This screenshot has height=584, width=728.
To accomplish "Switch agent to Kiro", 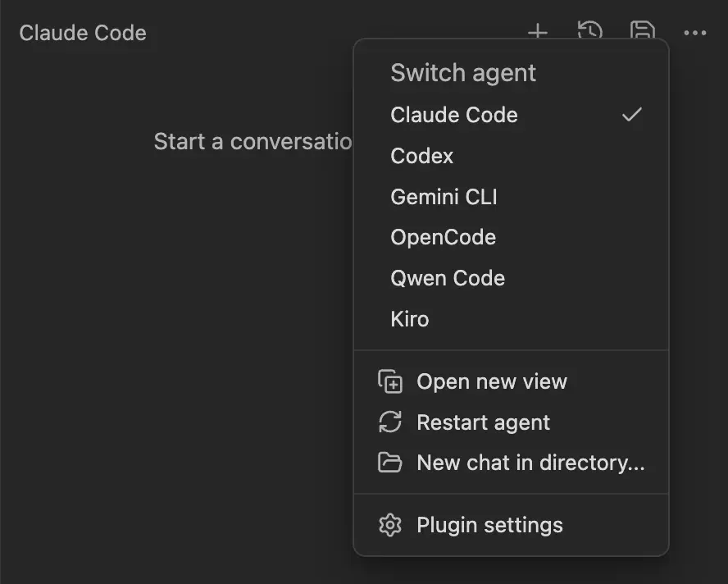I will tap(511, 319).
